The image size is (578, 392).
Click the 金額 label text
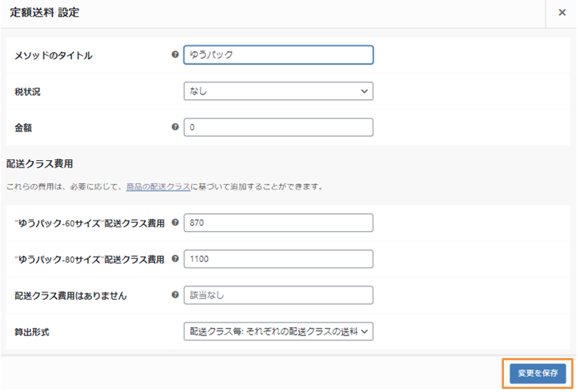coord(23,128)
